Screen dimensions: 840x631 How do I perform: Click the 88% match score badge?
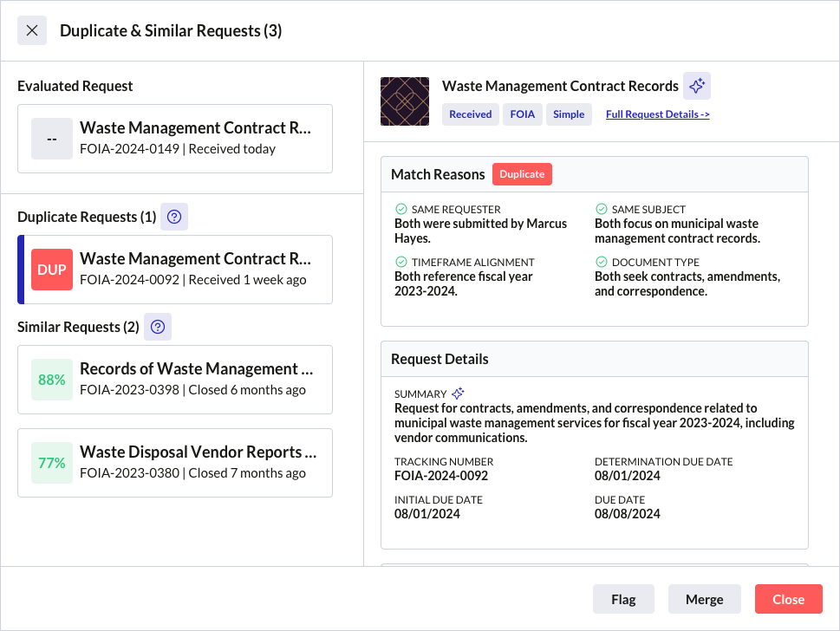coord(51,380)
